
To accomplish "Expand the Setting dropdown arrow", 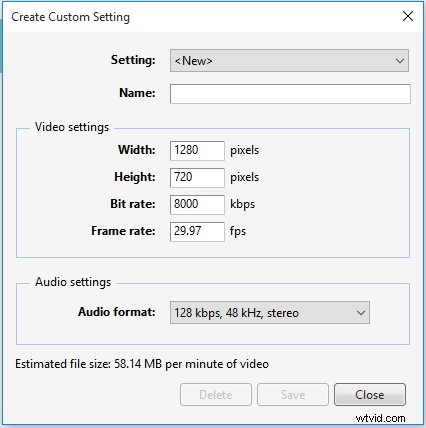I will pos(400,61).
